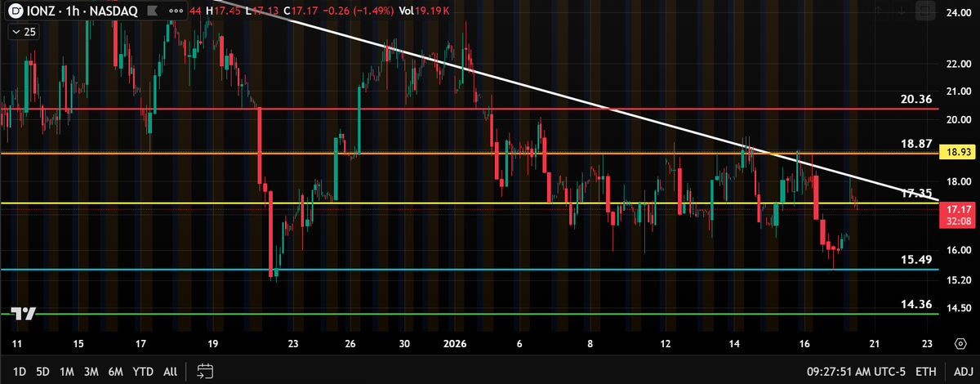Viewport: 980px width, 384px height.
Task: Click the 20.36 level text label
Action: coord(916,99)
